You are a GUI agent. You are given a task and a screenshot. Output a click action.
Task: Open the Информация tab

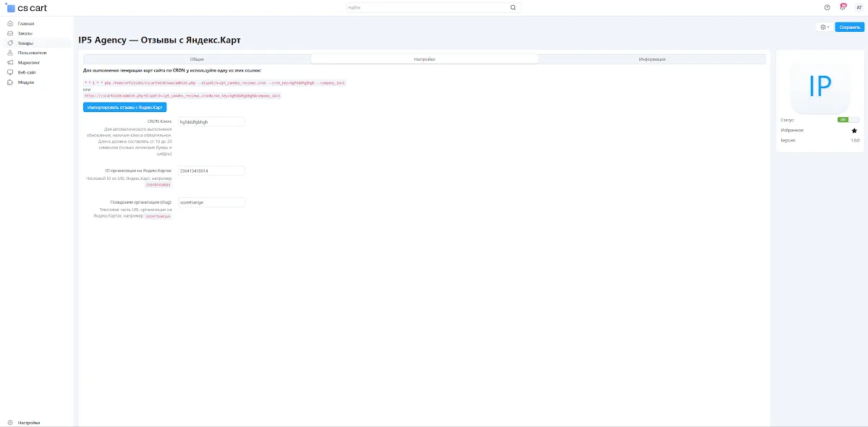(652, 59)
